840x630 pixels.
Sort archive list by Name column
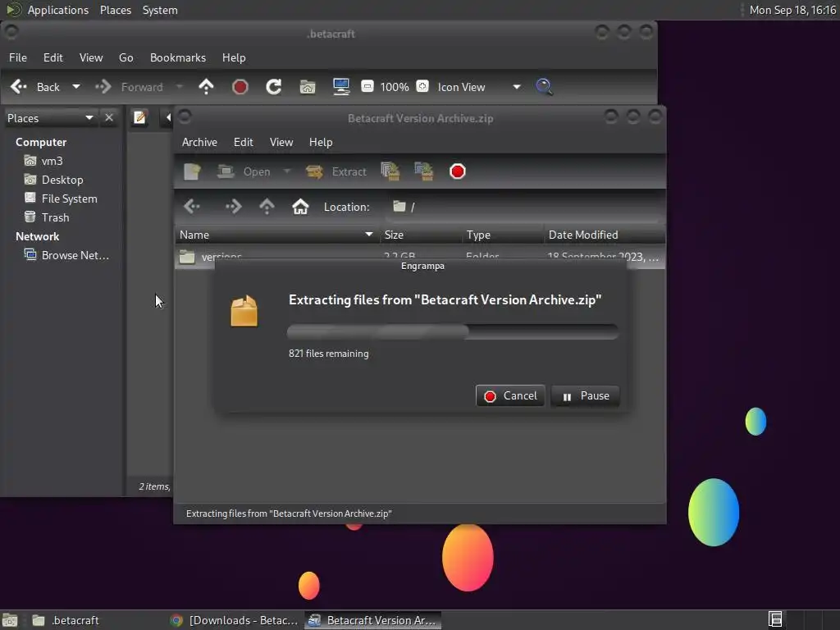tap(276, 235)
